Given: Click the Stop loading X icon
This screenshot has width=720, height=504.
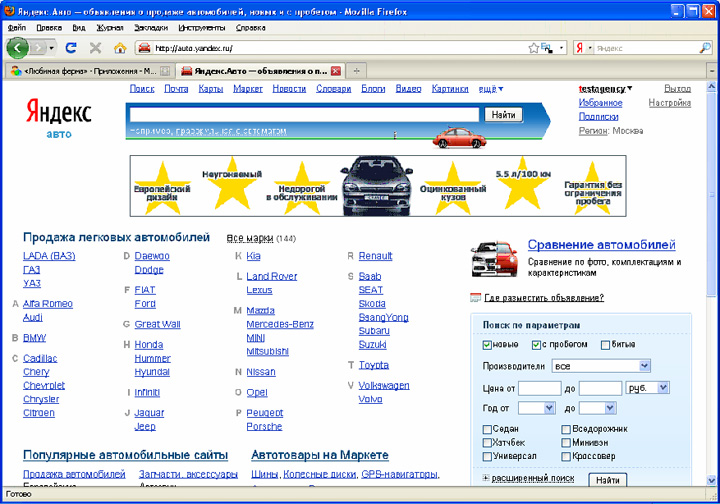Looking at the screenshot, I should [95, 47].
